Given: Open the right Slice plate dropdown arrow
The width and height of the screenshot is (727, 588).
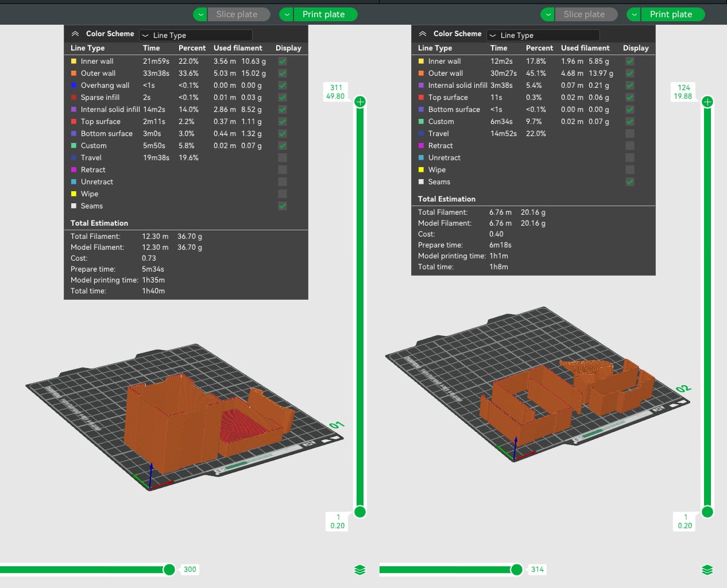Looking at the screenshot, I should [x=548, y=14].
